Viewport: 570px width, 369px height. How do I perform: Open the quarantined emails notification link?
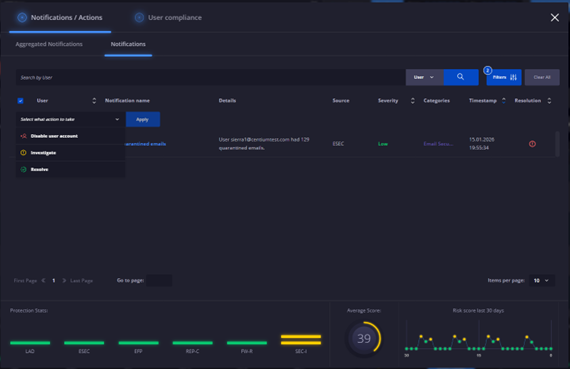145,144
